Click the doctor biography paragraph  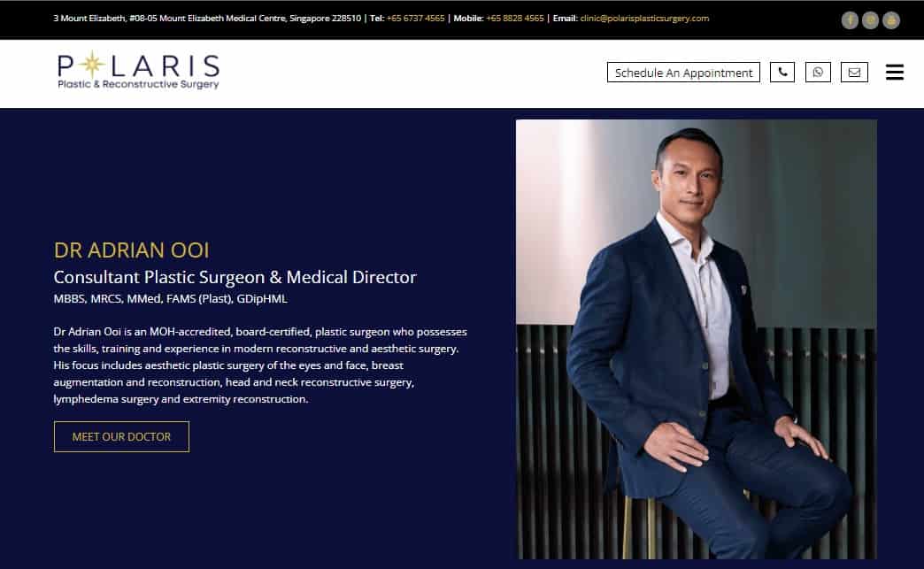(260, 365)
